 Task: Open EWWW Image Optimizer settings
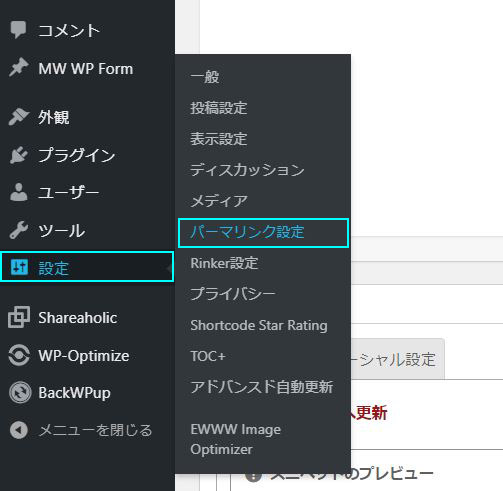(x=235, y=439)
